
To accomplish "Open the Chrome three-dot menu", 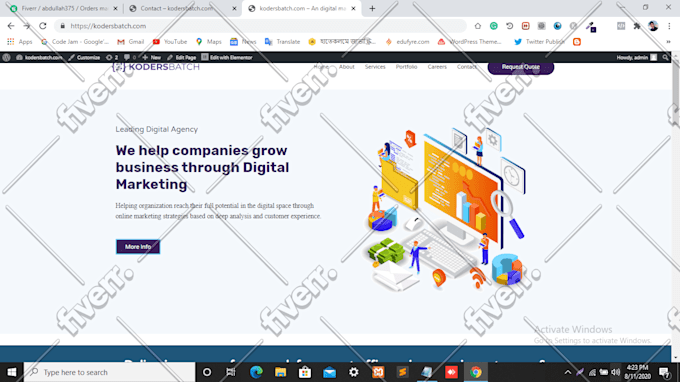I will click(x=669, y=26).
